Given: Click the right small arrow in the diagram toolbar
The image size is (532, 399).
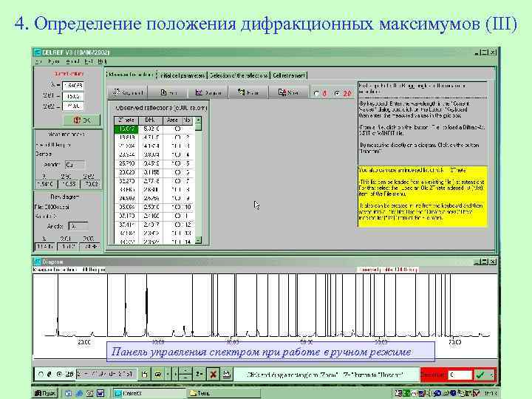Looking at the screenshot, I should [x=175, y=375].
